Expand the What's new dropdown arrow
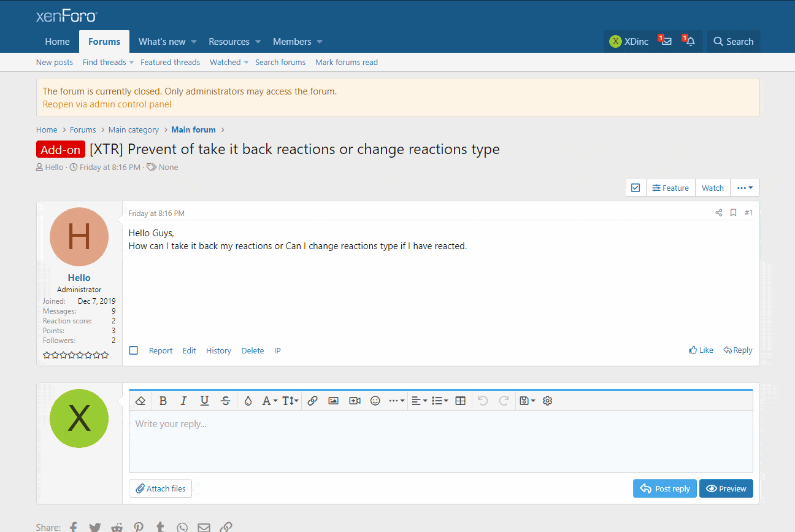Screen dimensions: 795x532 (x=194, y=42)
